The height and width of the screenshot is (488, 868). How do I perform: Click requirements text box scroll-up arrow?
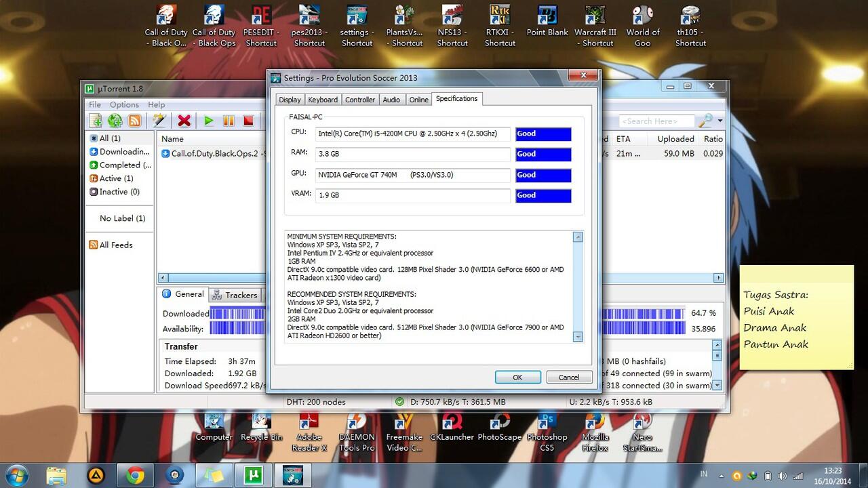(578, 237)
